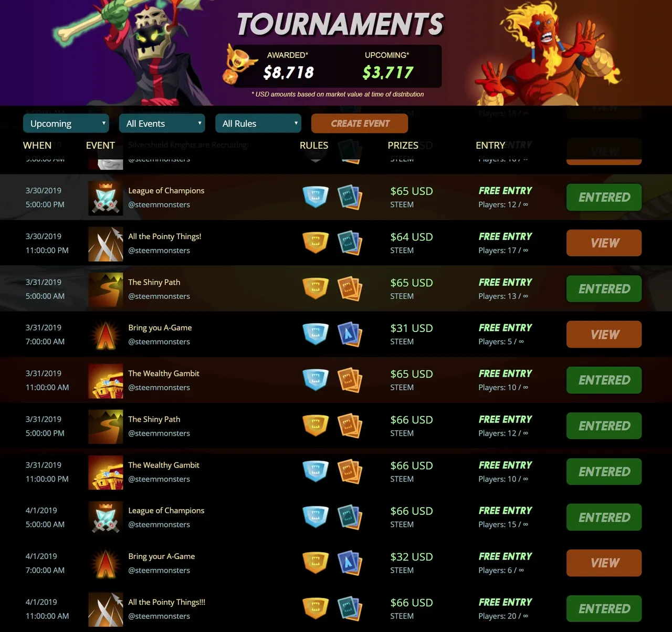Click @steemmonsters under The Wealthy Gambit 11:00 AM

click(159, 387)
